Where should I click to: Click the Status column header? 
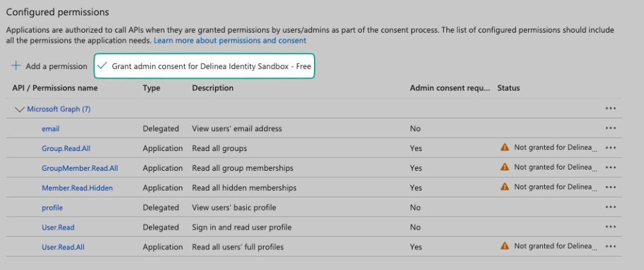(x=508, y=88)
